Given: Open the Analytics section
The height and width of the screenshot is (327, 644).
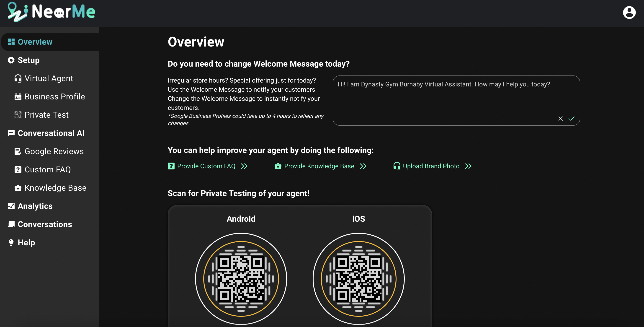Looking at the screenshot, I should 35,206.
